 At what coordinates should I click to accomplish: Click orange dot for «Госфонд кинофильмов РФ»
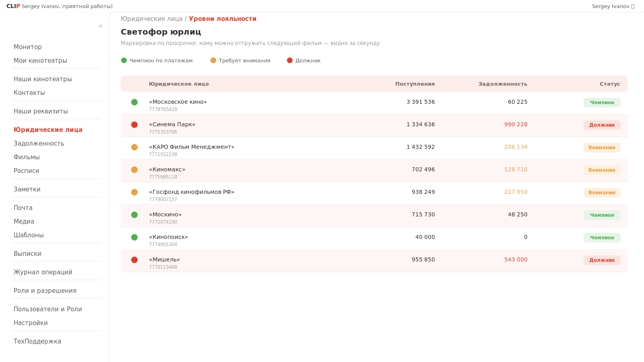134,192
